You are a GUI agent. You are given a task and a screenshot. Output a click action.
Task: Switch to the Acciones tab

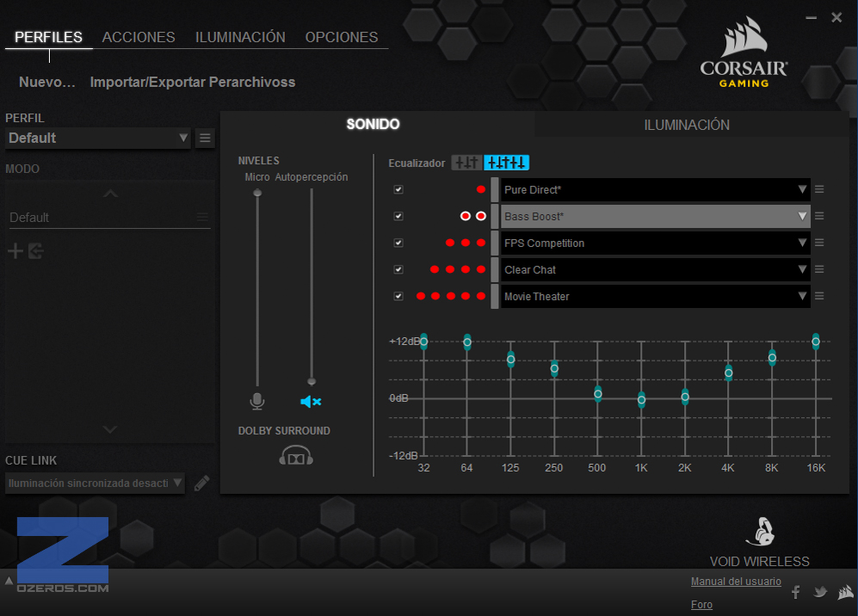pyautogui.click(x=139, y=37)
